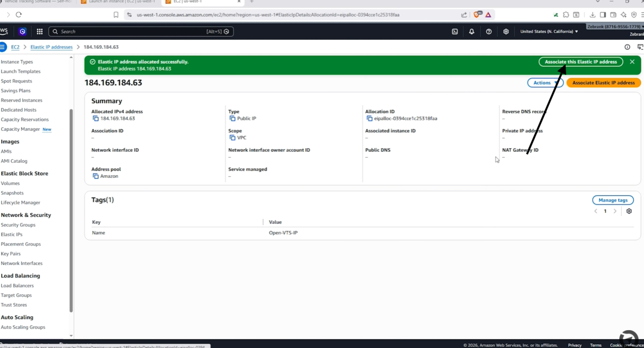Open Instance Types in the sidebar
The height and width of the screenshot is (348, 644).
[x=17, y=62]
